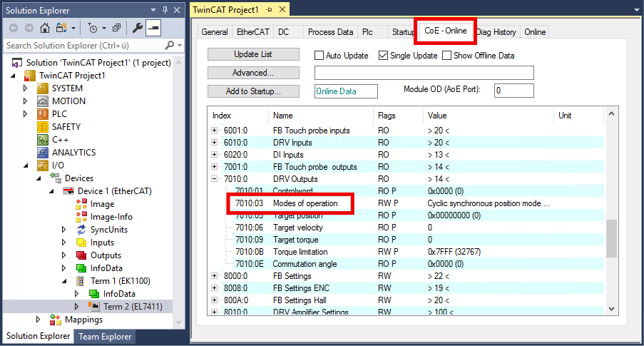Screen dimensions: 644x346
Task: Select the Devices node icon
Action: coord(56,178)
